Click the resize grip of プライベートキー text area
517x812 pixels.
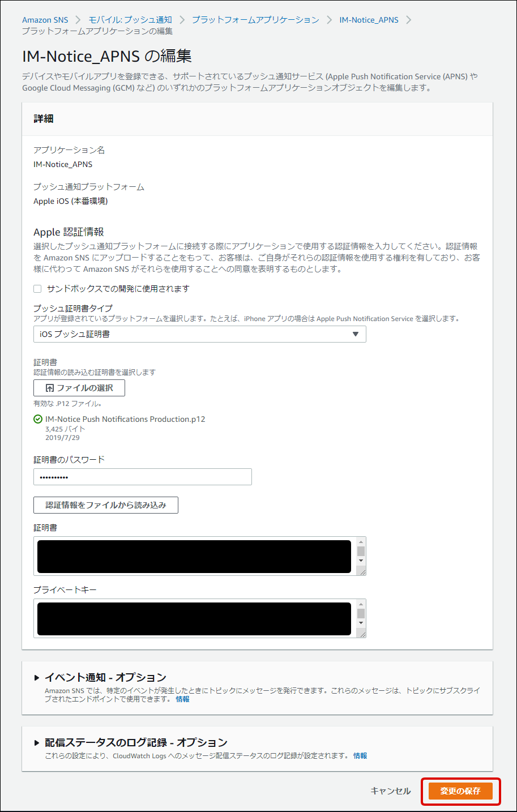362,634
